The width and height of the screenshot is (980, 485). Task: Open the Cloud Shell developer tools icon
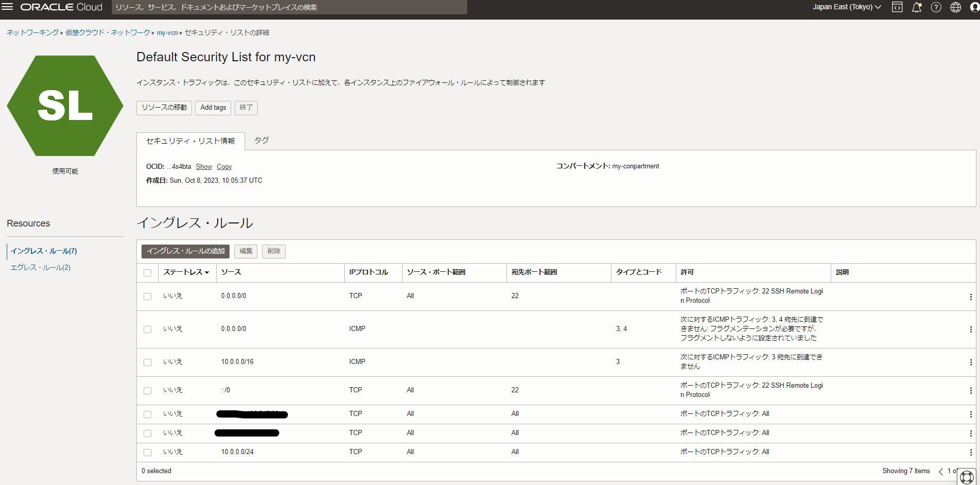tap(897, 7)
